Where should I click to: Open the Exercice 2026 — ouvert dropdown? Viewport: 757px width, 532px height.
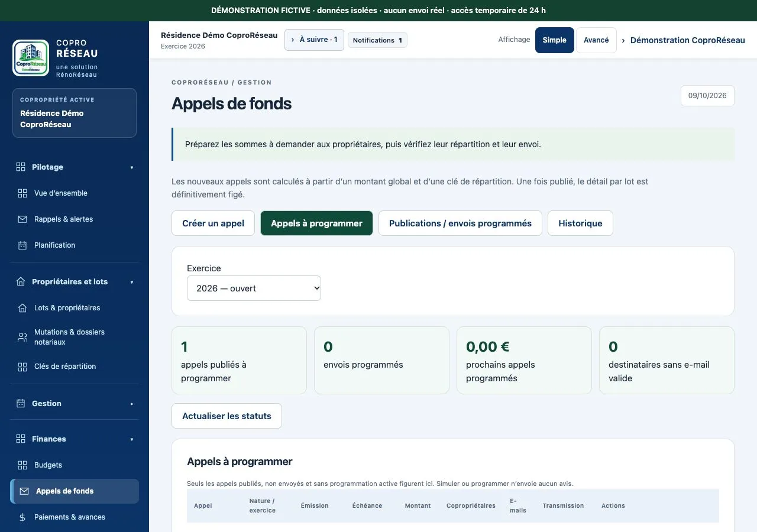click(x=254, y=288)
